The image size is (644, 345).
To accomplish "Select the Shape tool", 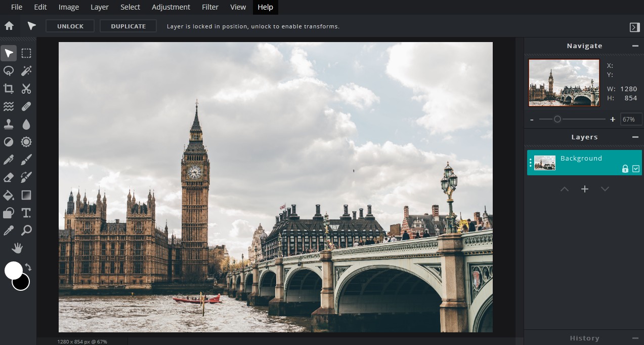I will coord(9,213).
